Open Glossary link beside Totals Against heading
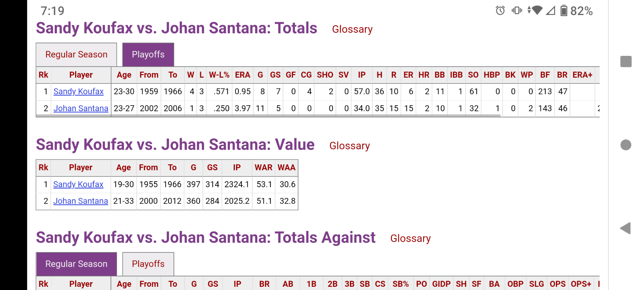644x290 pixels. 410,238
